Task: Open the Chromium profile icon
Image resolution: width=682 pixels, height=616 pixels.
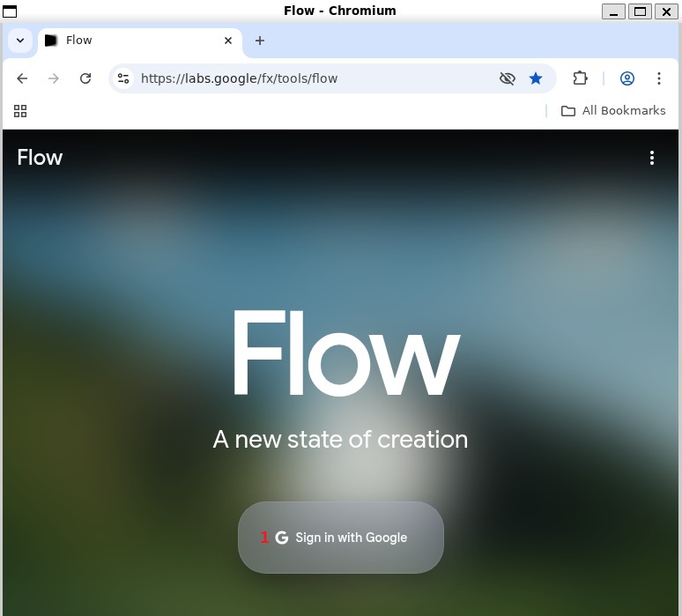Action: 627,78
